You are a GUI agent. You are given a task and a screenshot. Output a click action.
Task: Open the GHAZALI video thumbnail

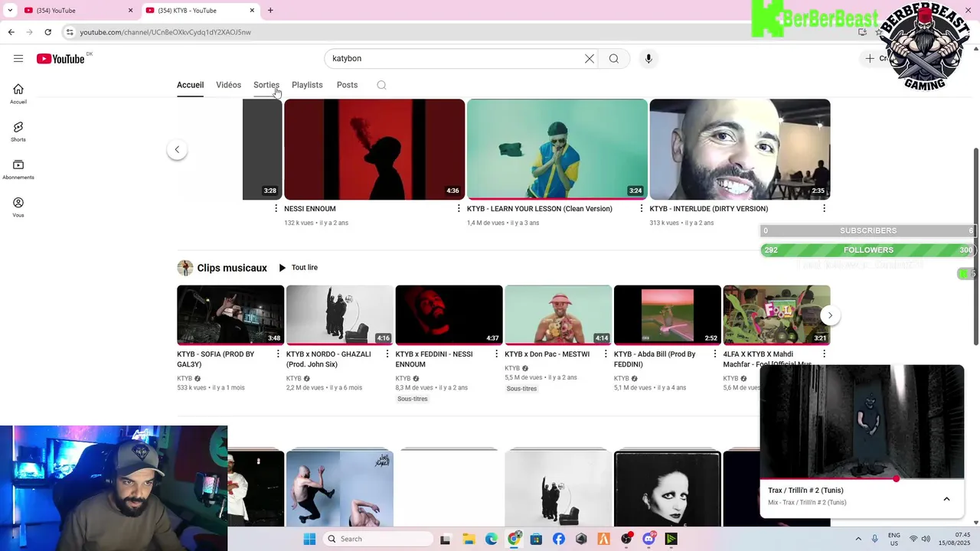coord(340,315)
